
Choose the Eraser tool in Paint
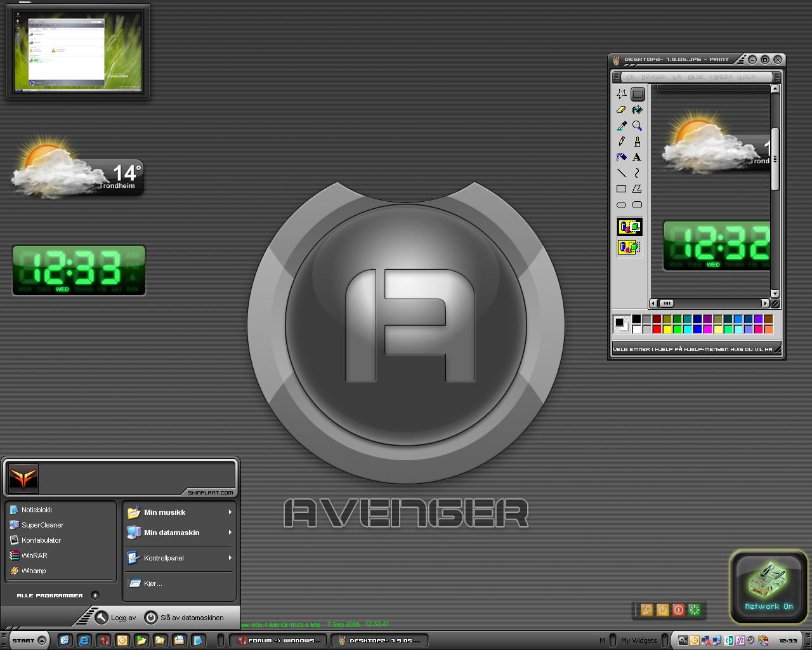tap(622, 110)
